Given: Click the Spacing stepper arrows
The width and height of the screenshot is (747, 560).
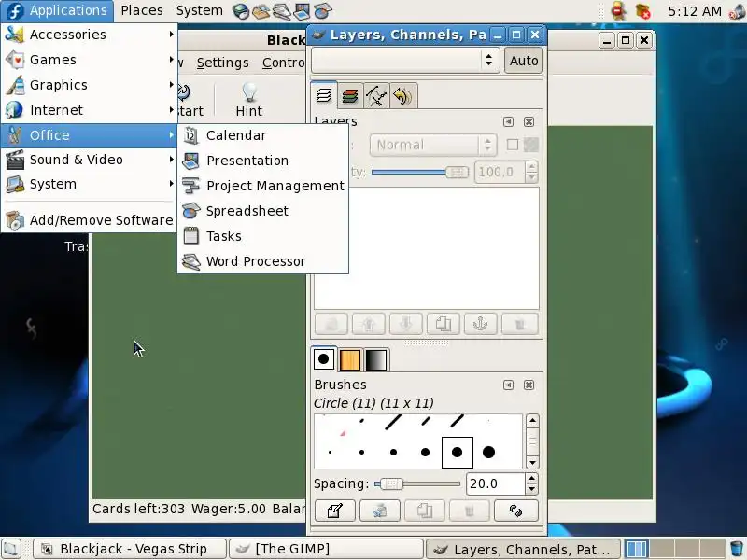Looking at the screenshot, I should coord(531,483).
